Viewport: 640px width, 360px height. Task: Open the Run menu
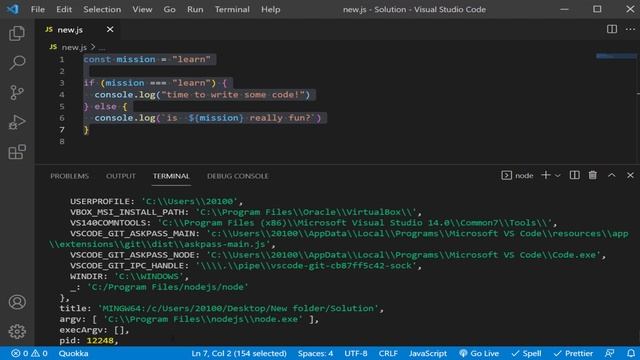coord(195,9)
